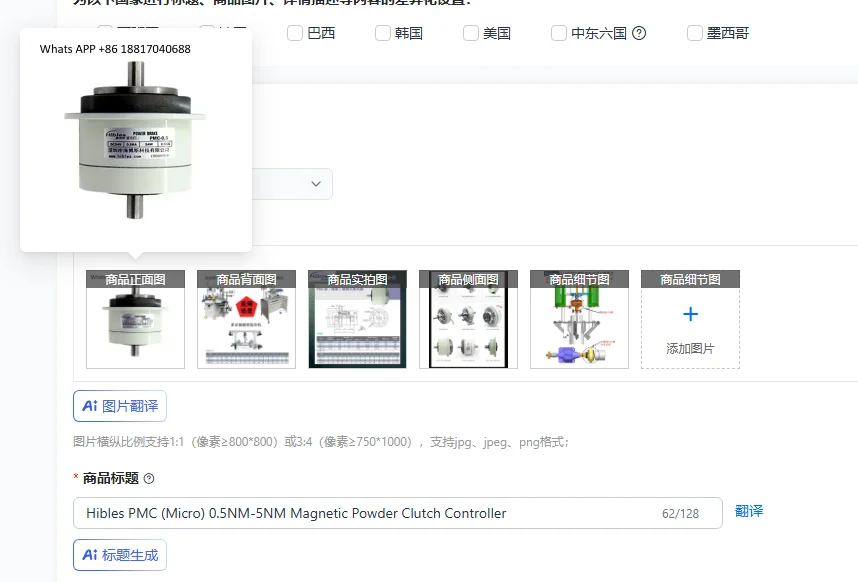Open the 商品实拍图 thumbnail
858x582 pixels.
tap(357, 318)
